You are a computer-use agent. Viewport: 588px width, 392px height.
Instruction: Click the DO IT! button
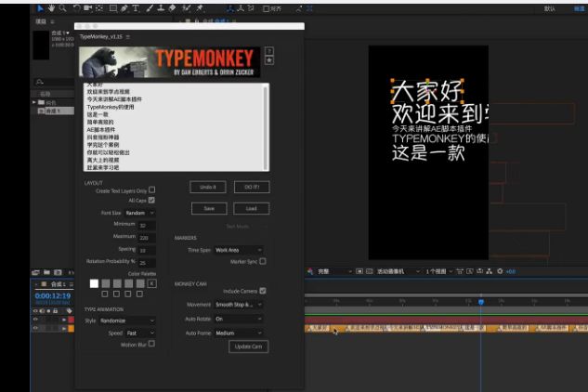coord(252,187)
